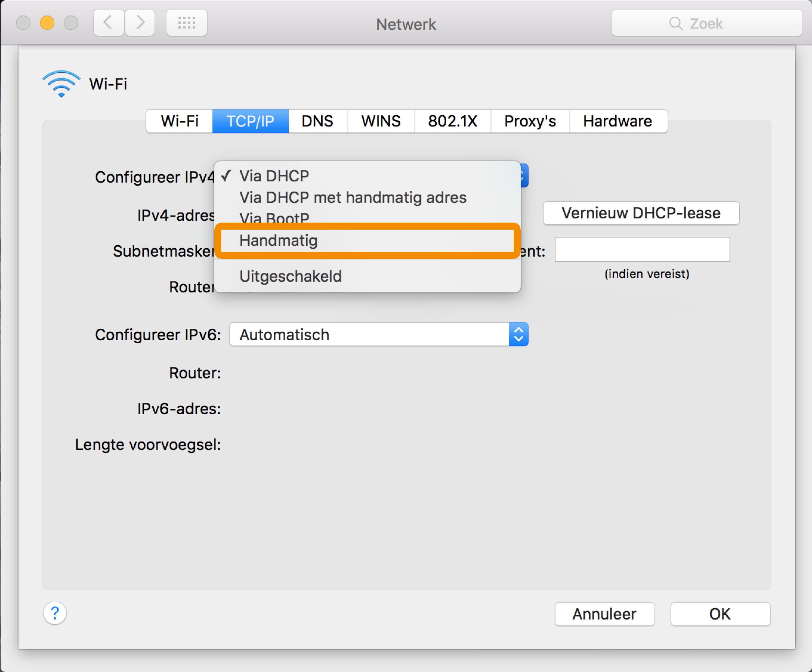This screenshot has height=672, width=812.
Task: Click the Wi-Fi signal icon
Action: click(x=61, y=84)
